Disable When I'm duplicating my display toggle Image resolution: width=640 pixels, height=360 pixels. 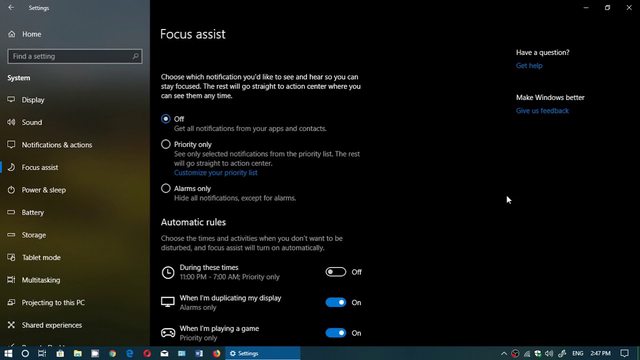click(x=336, y=302)
